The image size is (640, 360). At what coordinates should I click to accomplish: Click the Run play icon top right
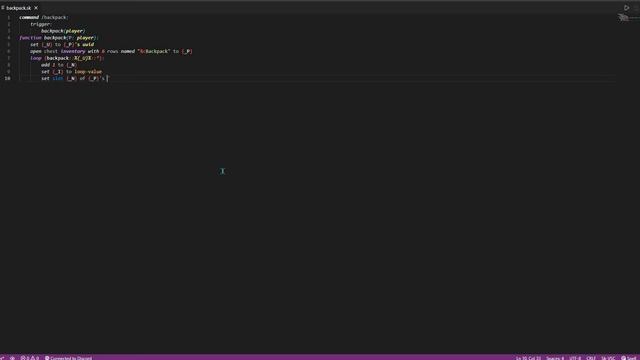coord(626,8)
